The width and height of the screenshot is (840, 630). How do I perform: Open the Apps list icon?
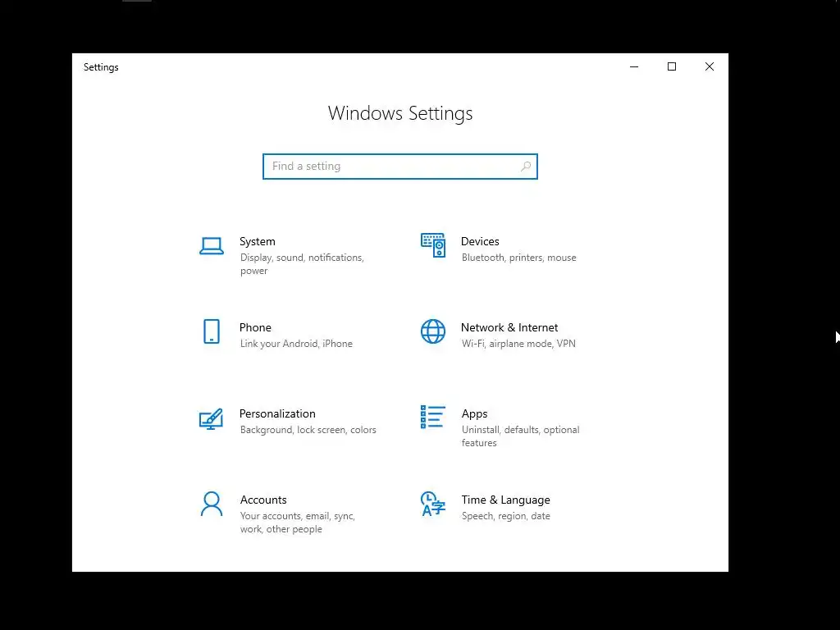click(x=433, y=418)
